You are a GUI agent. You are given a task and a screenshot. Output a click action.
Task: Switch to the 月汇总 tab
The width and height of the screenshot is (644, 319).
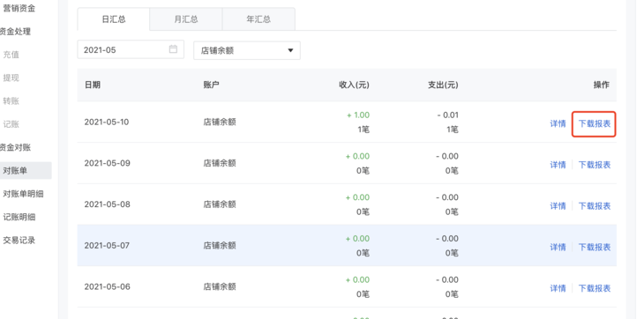pos(186,19)
